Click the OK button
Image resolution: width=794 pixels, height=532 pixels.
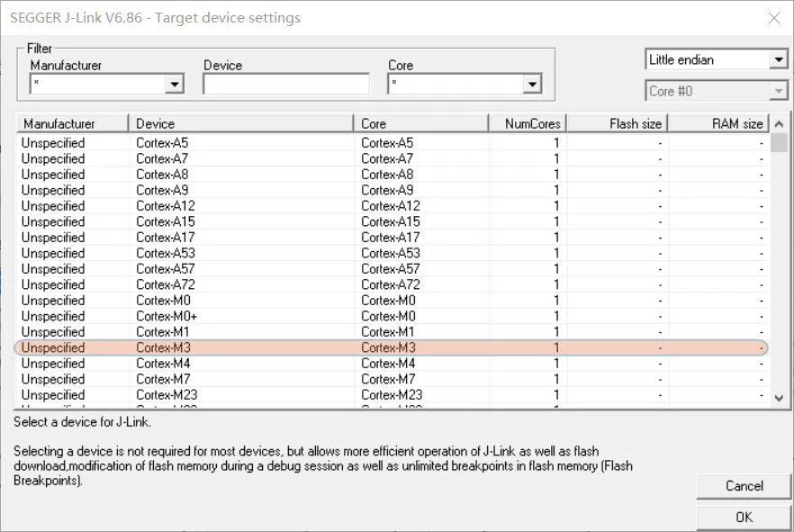[x=744, y=518]
